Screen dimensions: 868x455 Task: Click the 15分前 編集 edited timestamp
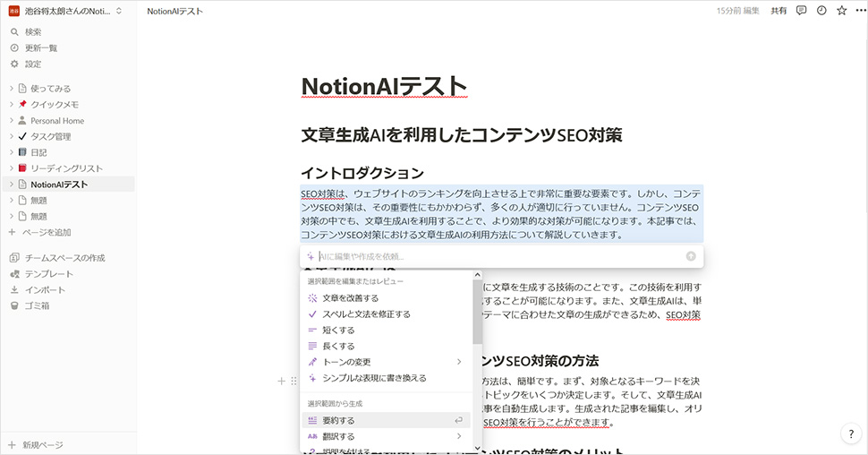click(x=738, y=11)
